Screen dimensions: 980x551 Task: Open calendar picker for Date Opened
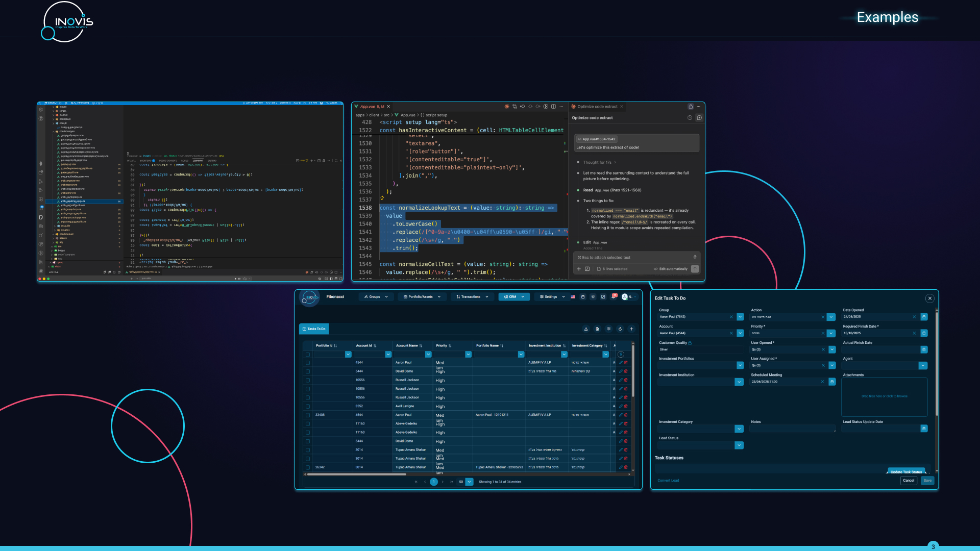coord(924,317)
